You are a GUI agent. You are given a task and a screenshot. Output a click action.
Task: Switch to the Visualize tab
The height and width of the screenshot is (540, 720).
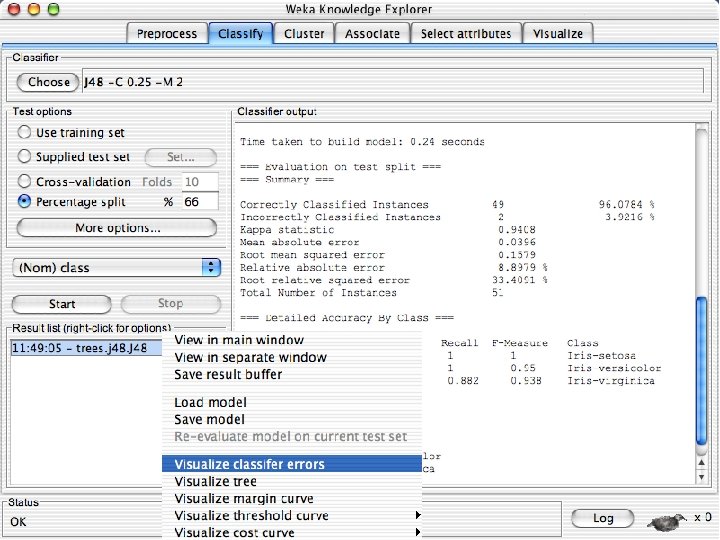558,34
